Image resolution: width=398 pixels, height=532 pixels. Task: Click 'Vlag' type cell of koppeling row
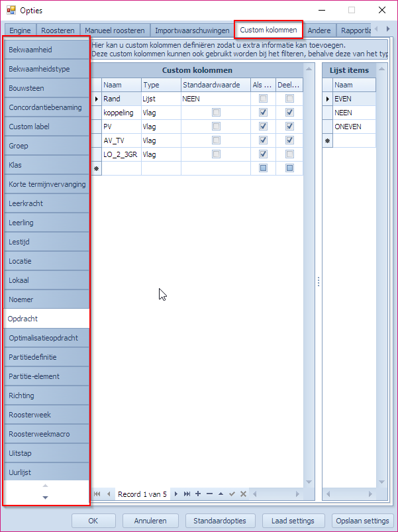pos(161,113)
